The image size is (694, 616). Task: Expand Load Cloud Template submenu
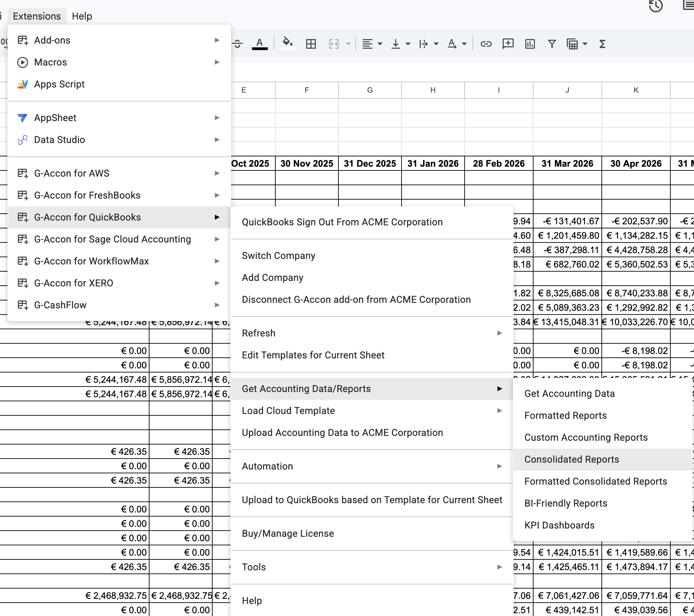coord(372,411)
